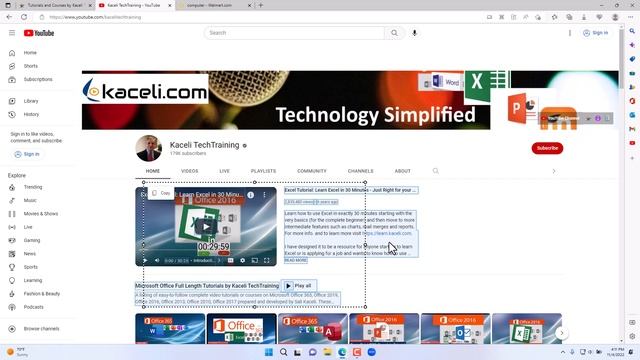Switch to the CHANNELS tab
640x360 pixels.
pyautogui.click(x=360, y=171)
